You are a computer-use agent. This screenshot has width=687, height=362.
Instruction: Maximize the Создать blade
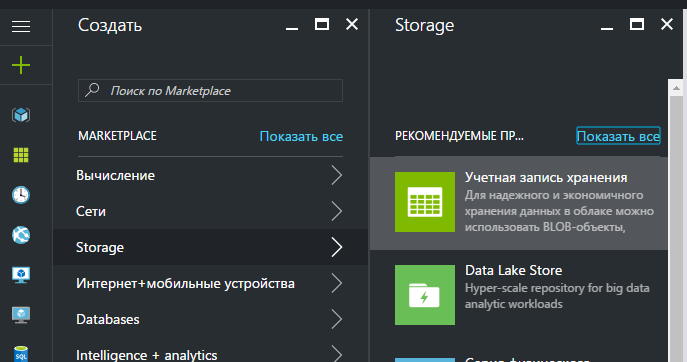coord(322,25)
